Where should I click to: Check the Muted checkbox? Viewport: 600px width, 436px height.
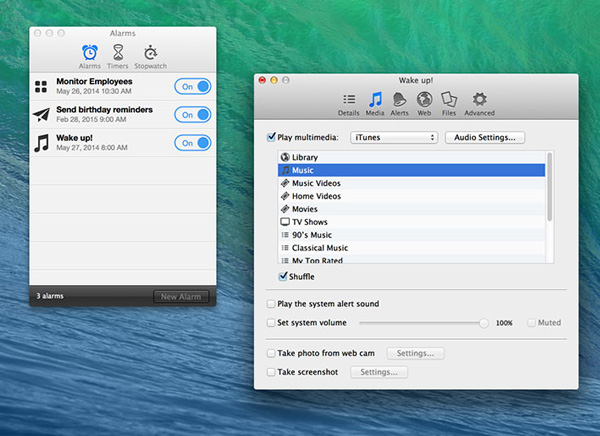pyautogui.click(x=531, y=323)
